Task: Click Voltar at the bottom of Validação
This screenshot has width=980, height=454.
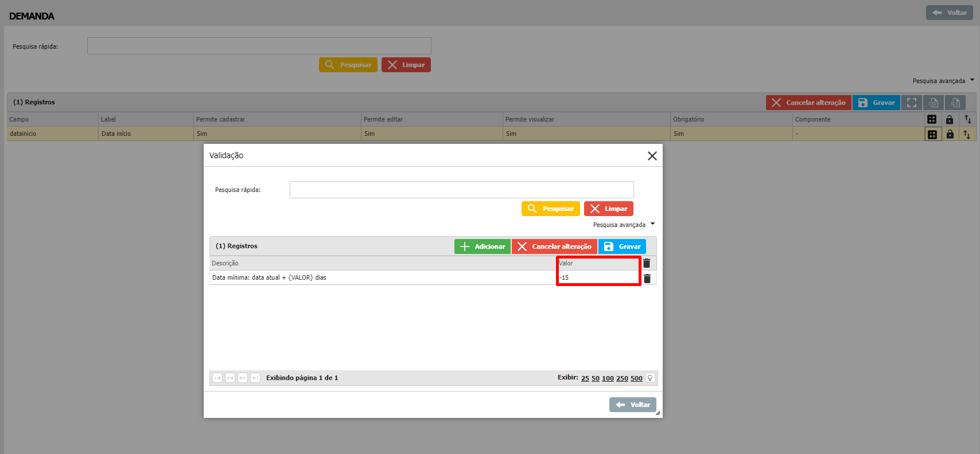Action: (x=633, y=405)
